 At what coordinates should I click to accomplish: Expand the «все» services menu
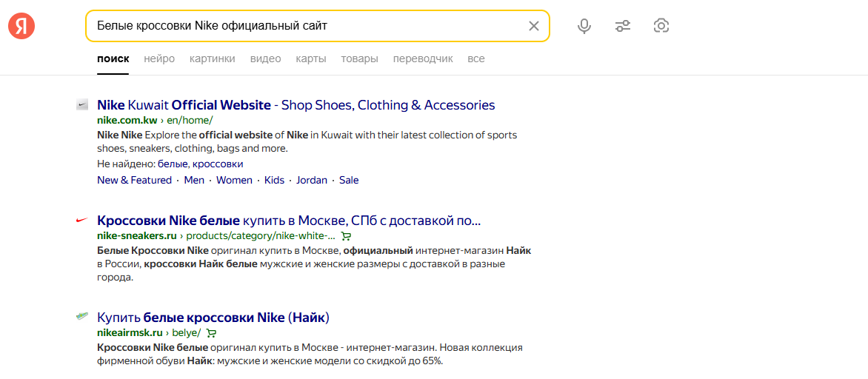tap(476, 58)
